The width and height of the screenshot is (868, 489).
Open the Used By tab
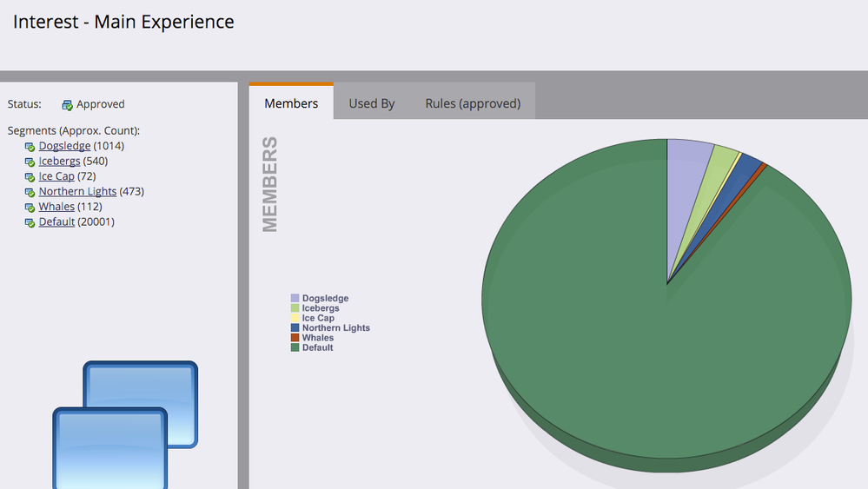tap(372, 103)
